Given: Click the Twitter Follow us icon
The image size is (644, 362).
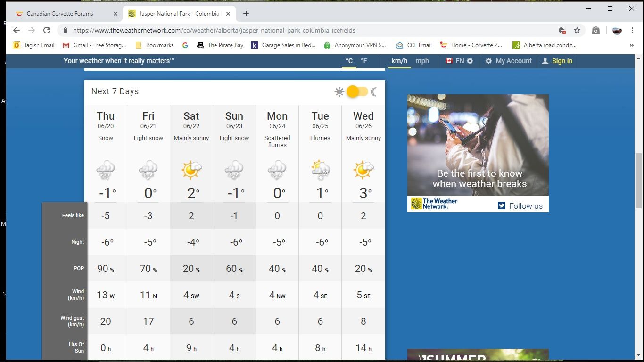Looking at the screenshot, I should [x=502, y=206].
